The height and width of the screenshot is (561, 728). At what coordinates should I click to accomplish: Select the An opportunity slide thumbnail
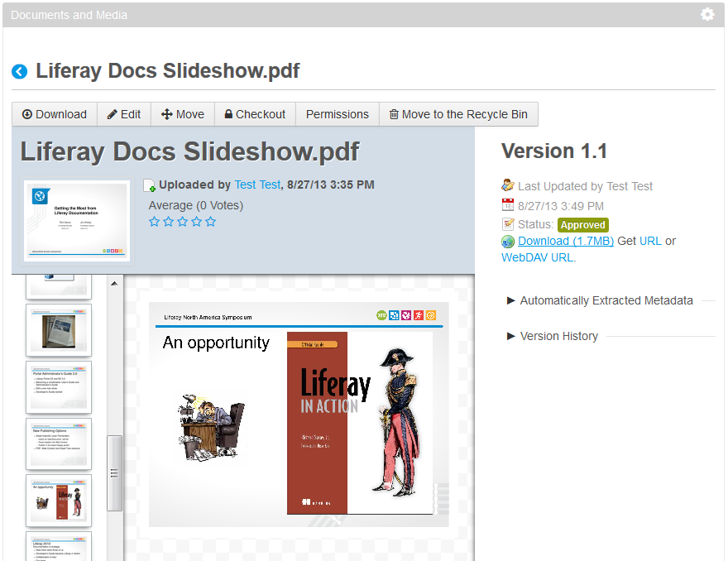pos(59,501)
